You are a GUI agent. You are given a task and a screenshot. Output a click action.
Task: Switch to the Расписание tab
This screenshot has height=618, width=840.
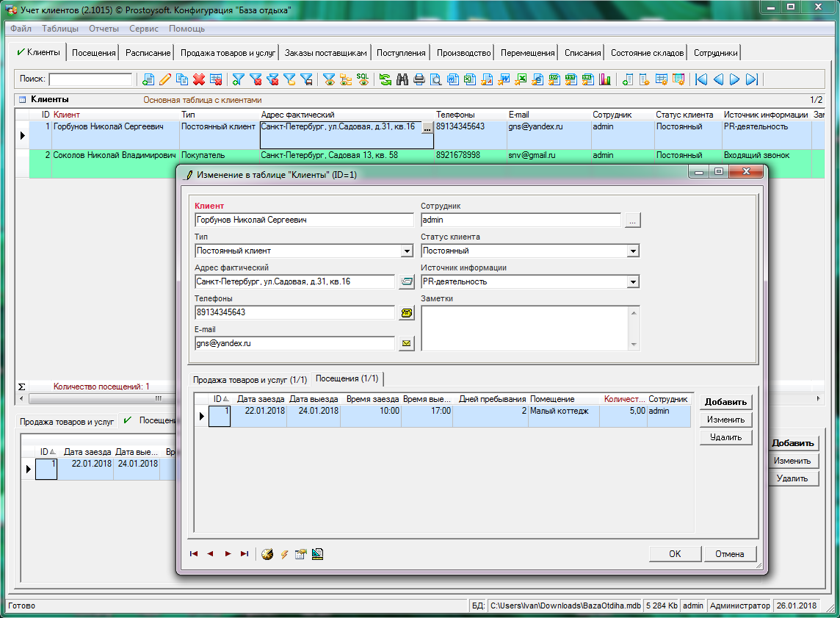point(148,53)
